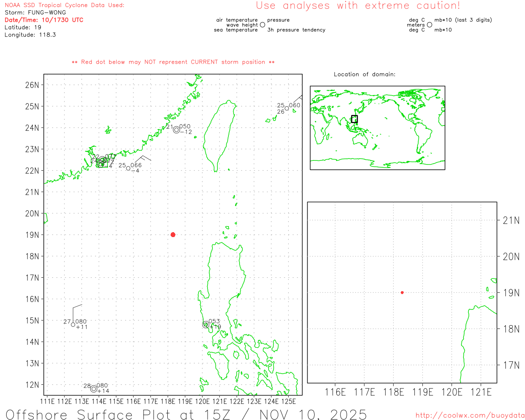Select the station circle with pressure 050 near 24N

pyautogui.click(x=176, y=130)
